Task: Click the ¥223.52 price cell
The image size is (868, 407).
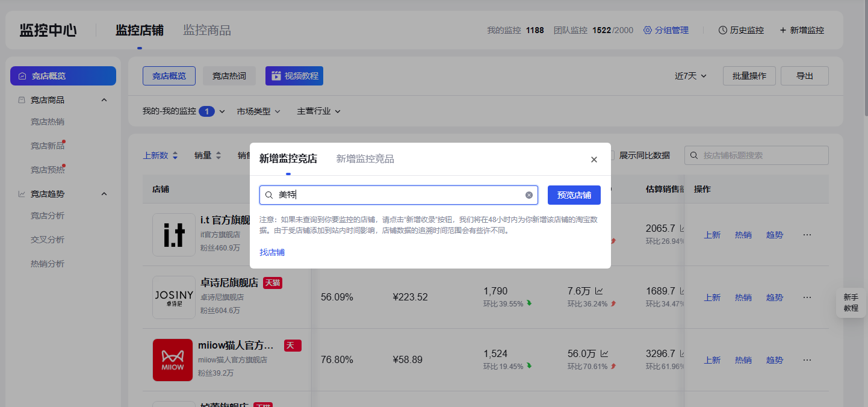Action: 411,297
